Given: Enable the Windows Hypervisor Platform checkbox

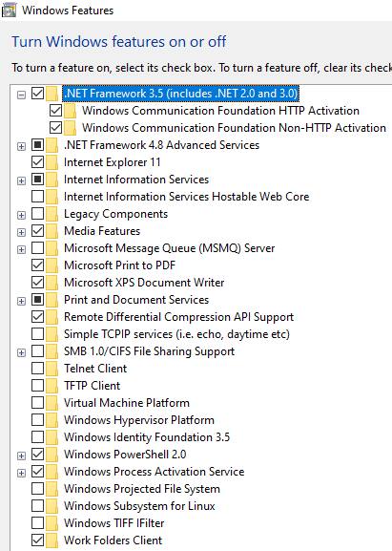Looking at the screenshot, I should coord(37,419).
